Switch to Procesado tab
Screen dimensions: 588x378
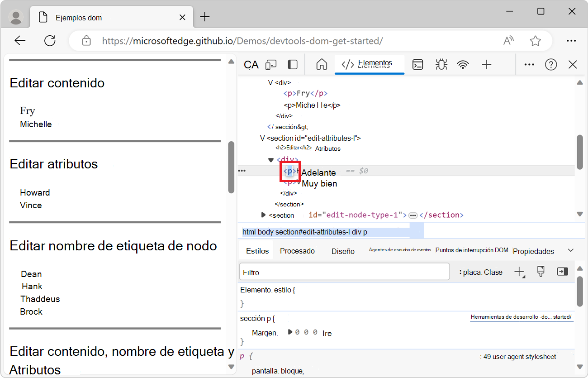[x=297, y=251]
